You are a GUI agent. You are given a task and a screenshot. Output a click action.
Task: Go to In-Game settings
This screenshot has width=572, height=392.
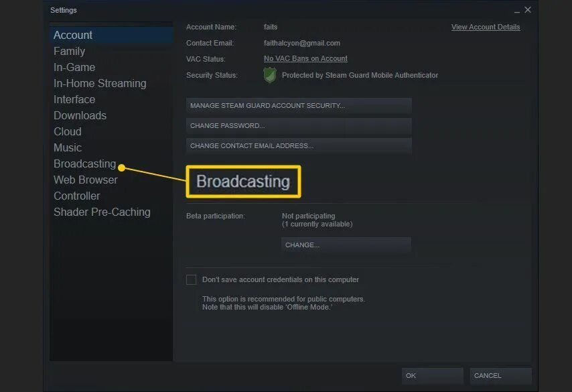[x=74, y=67]
